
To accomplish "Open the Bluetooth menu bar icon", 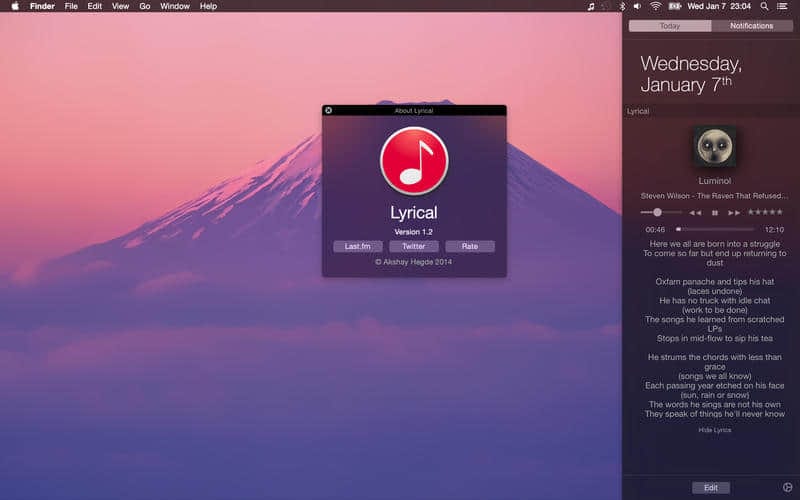I will 622,6.
